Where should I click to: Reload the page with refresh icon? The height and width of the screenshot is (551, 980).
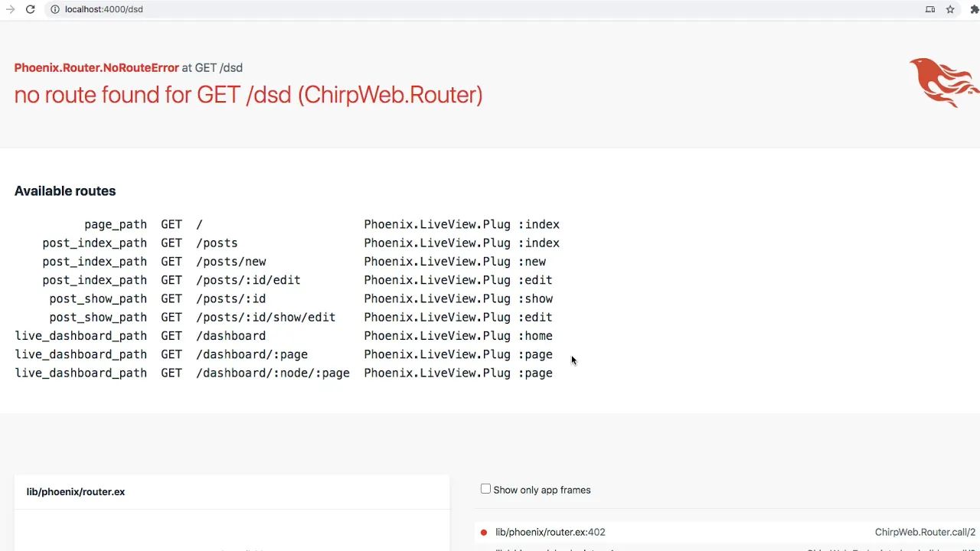(x=30, y=9)
